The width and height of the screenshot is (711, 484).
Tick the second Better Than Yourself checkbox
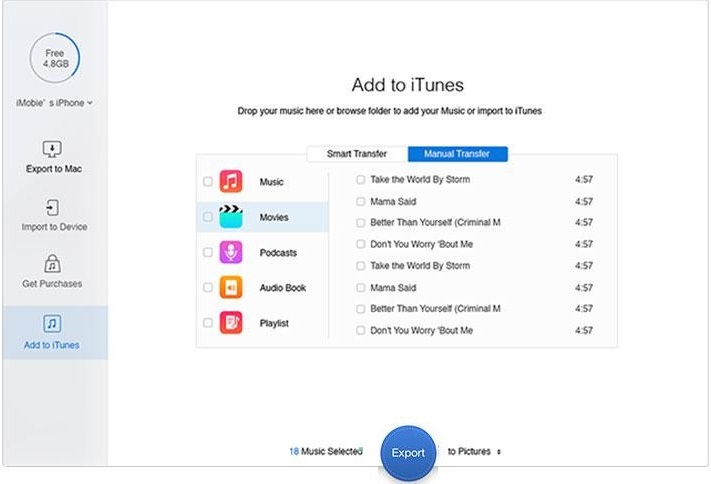pyautogui.click(x=360, y=309)
